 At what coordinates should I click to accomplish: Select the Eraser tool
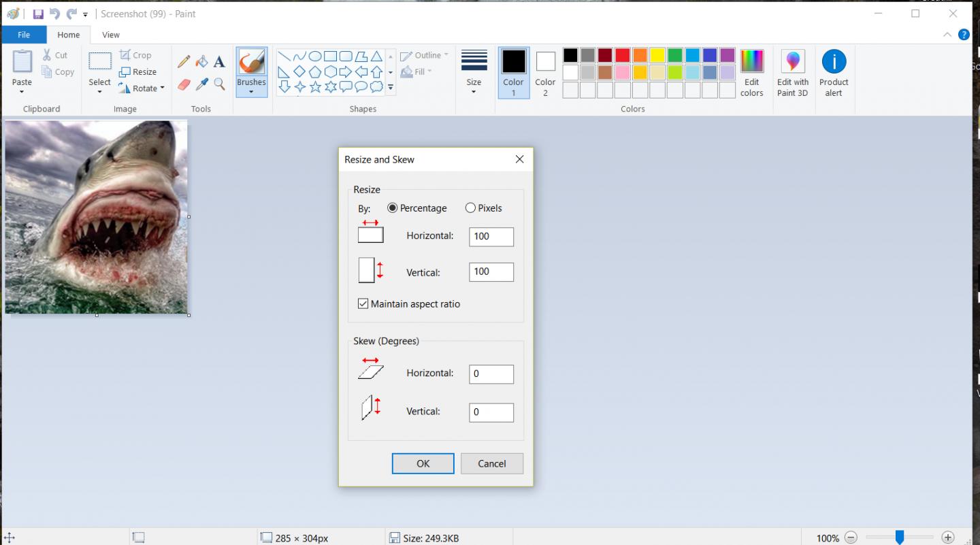tap(184, 84)
